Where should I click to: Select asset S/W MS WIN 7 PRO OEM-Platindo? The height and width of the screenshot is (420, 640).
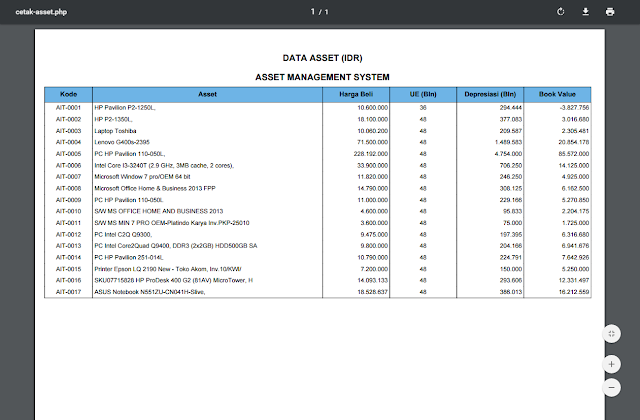click(172, 223)
